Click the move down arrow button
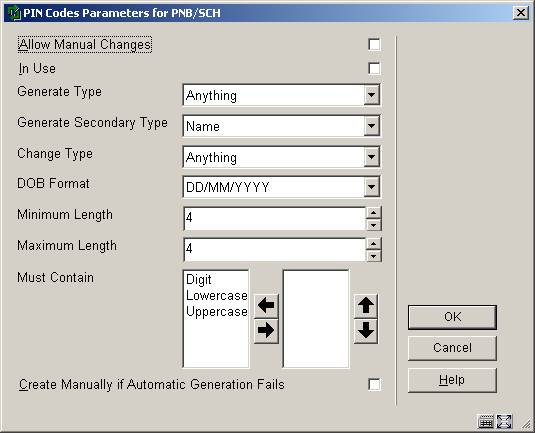The width and height of the screenshot is (535, 433). tap(366, 331)
